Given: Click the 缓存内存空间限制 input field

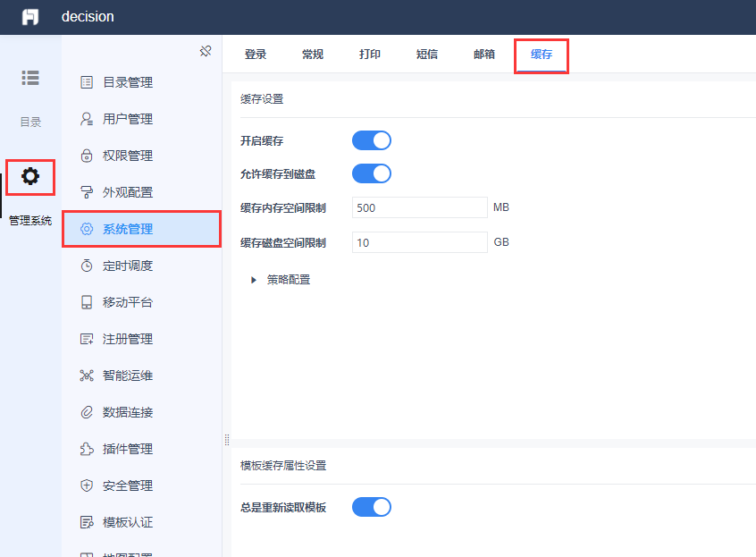Looking at the screenshot, I should (x=419, y=207).
